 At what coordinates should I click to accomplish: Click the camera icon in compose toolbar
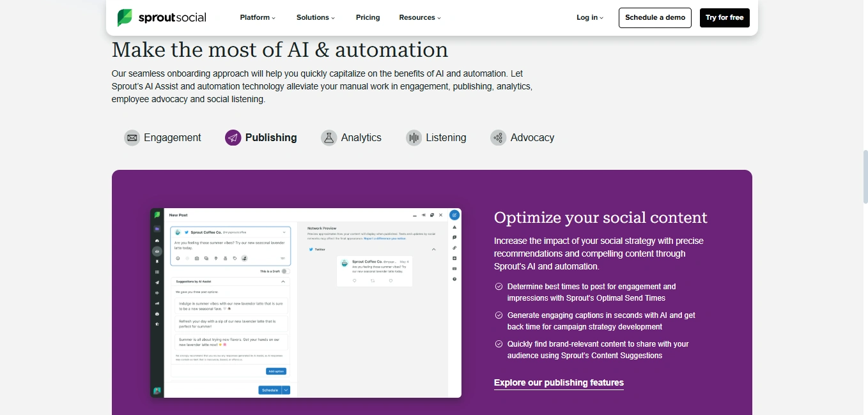(197, 259)
